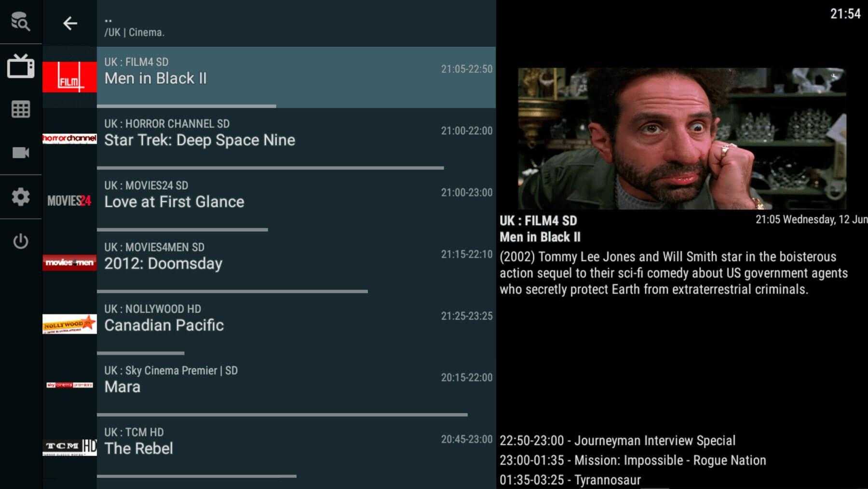Image resolution: width=868 pixels, height=489 pixels.
Task: Navigate up via the '..' folder entry
Action: coord(108,20)
